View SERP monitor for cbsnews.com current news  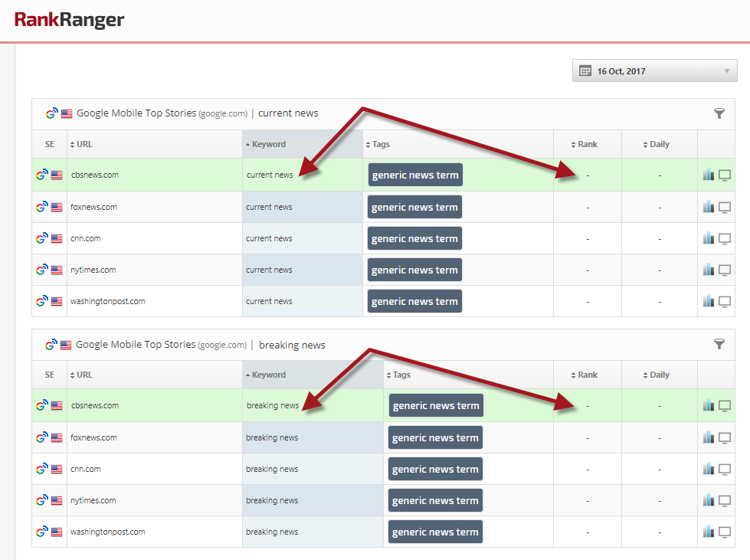[x=725, y=175]
